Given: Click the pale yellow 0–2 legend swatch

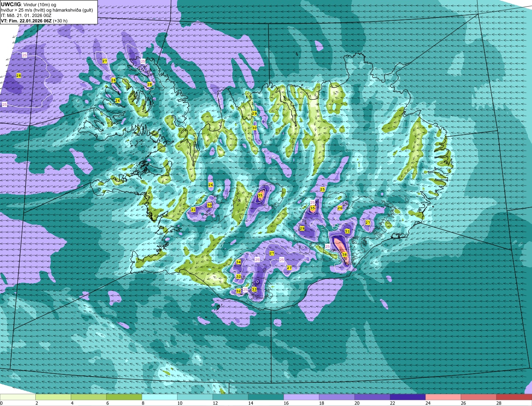Looking at the screenshot, I should click(x=18, y=397).
